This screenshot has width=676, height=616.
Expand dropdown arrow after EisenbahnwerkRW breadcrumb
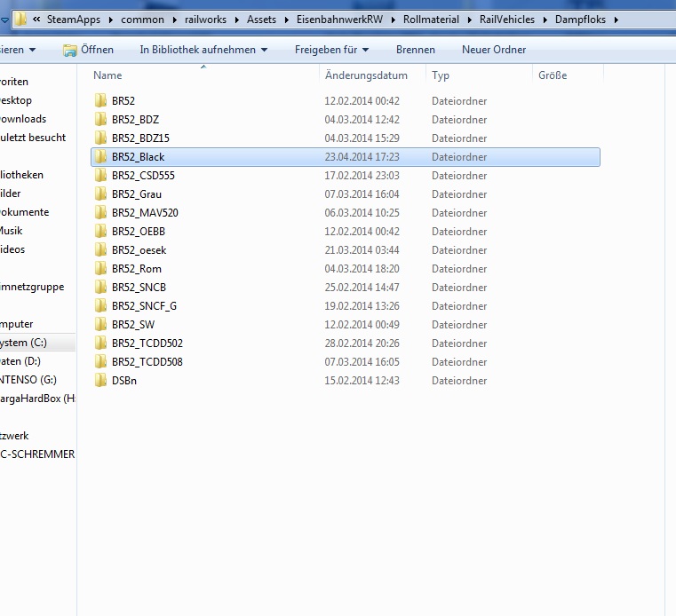pos(393,20)
